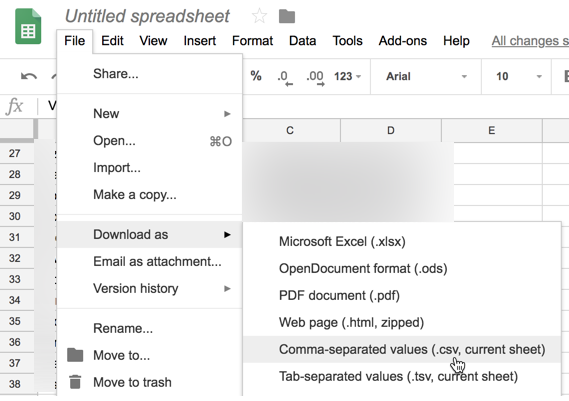Open the Format menu

click(x=252, y=41)
